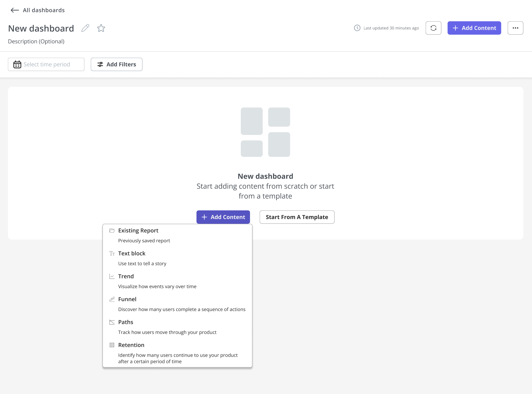The width and height of the screenshot is (532, 394).
Task: Click the clock icon near Last updated
Action: click(357, 28)
